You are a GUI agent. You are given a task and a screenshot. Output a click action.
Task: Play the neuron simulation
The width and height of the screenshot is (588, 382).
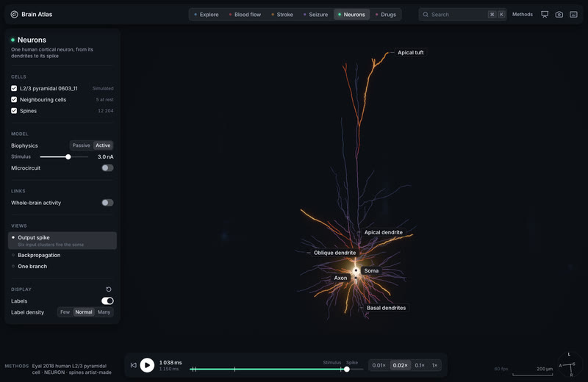click(x=147, y=365)
